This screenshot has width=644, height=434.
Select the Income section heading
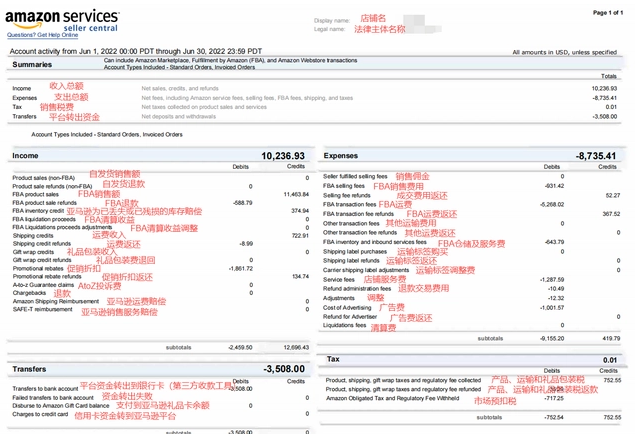click(x=25, y=156)
